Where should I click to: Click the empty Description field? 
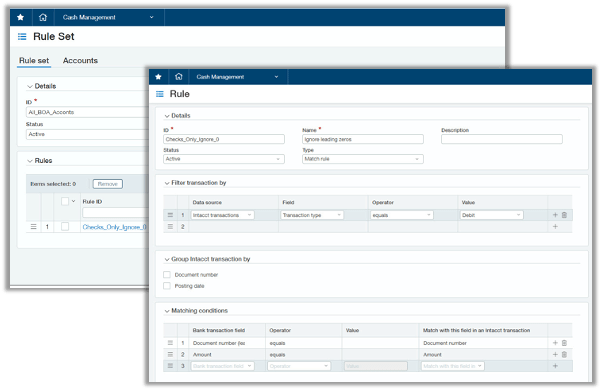tap(502, 139)
